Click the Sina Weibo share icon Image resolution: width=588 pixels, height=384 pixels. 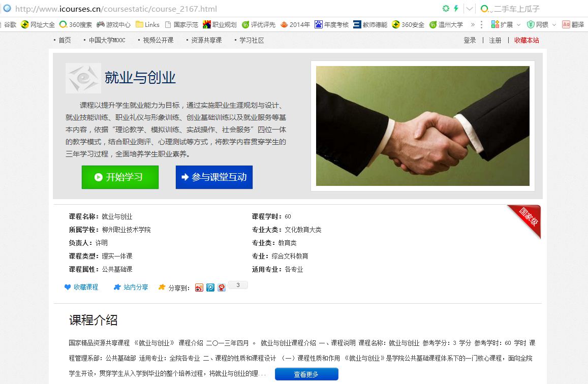click(199, 287)
